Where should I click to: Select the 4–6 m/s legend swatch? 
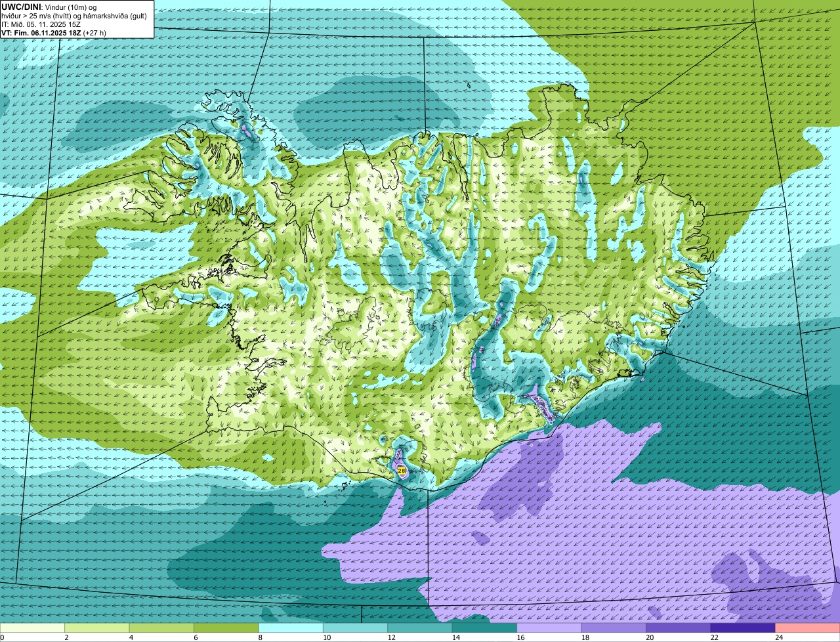click(x=161, y=628)
